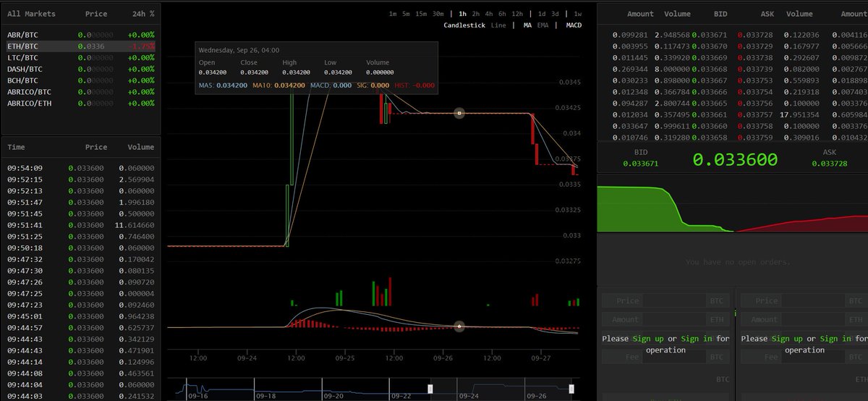868x401 pixels.
Task: Click the MACD chart crosshair marker
Action: coord(459,327)
